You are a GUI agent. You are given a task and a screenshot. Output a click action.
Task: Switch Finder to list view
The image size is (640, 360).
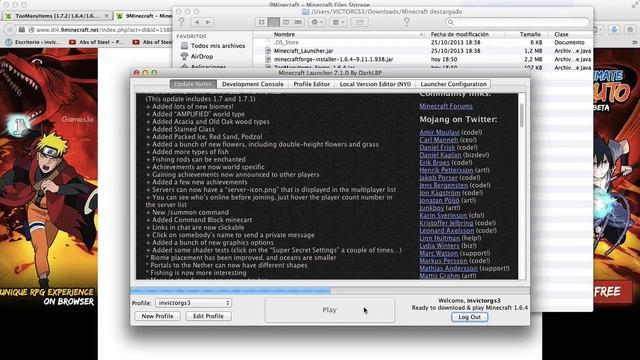click(273, 22)
